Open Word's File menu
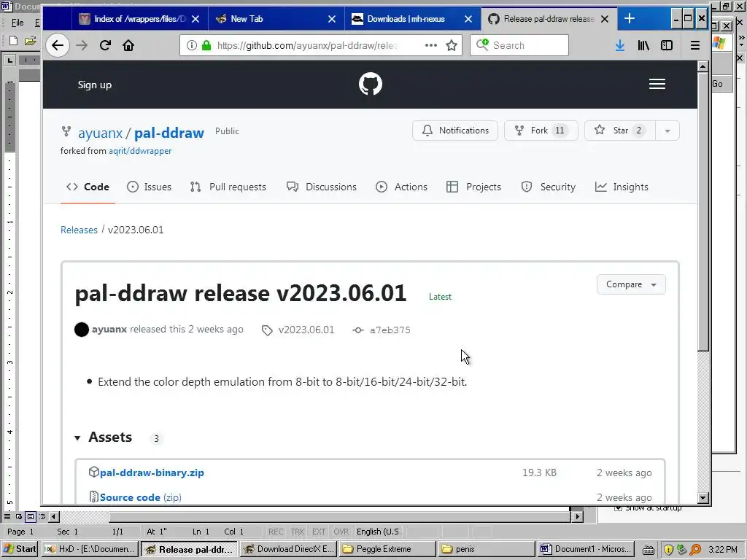The width and height of the screenshot is (747, 560). pos(18,23)
